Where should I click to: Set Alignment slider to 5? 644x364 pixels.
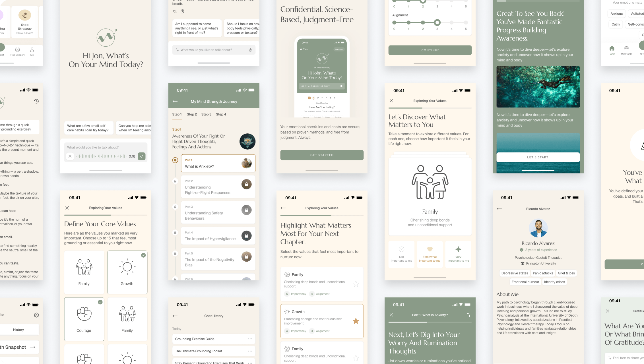tap(466, 22)
